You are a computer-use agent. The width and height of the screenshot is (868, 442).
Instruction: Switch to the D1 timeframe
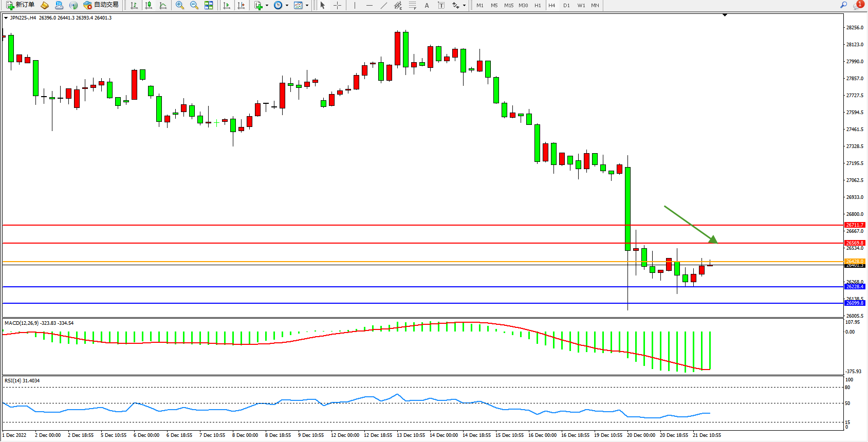566,5
